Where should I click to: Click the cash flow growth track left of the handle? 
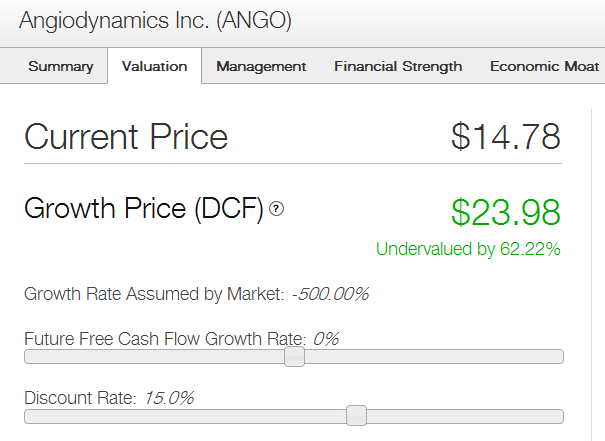pos(154,357)
